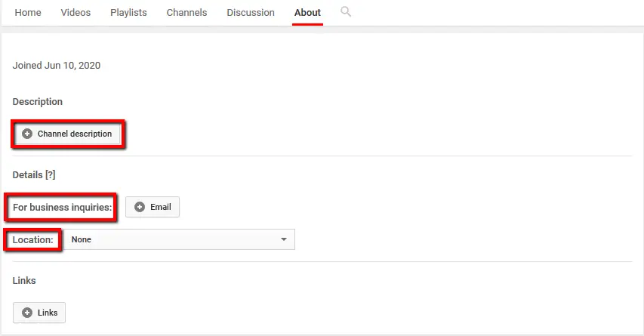This screenshot has height=336, width=644.
Task: Click the Description section heading
Action: [38, 101]
